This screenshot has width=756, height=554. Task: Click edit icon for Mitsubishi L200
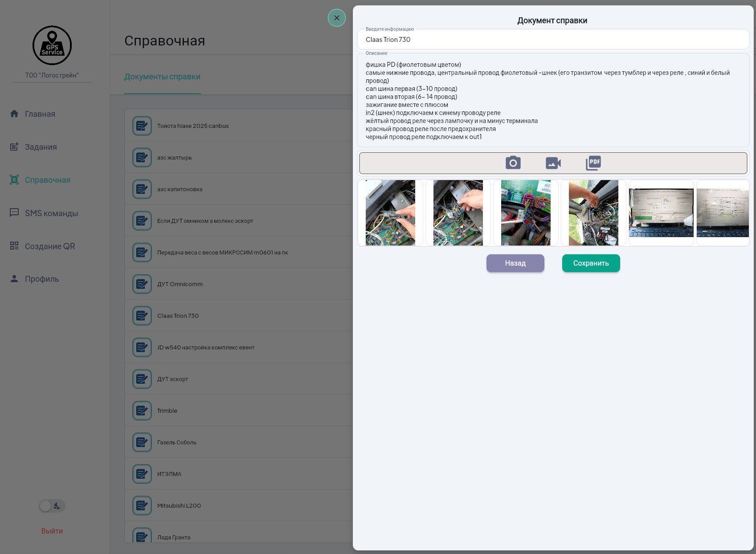[142, 505]
